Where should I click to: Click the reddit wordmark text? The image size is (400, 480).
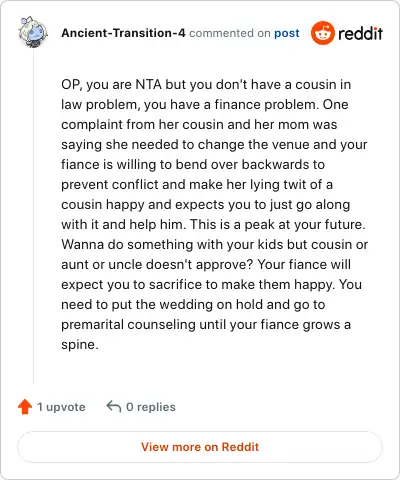coord(360,33)
